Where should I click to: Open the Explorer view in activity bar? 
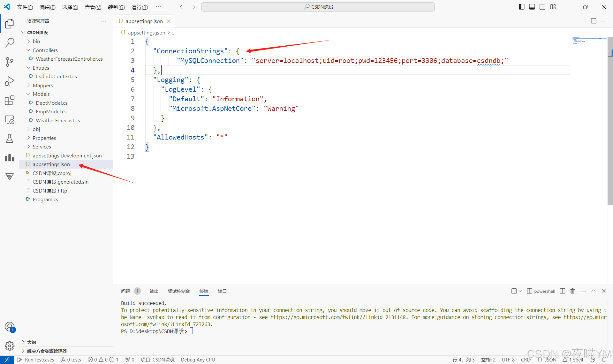(10, 23)
